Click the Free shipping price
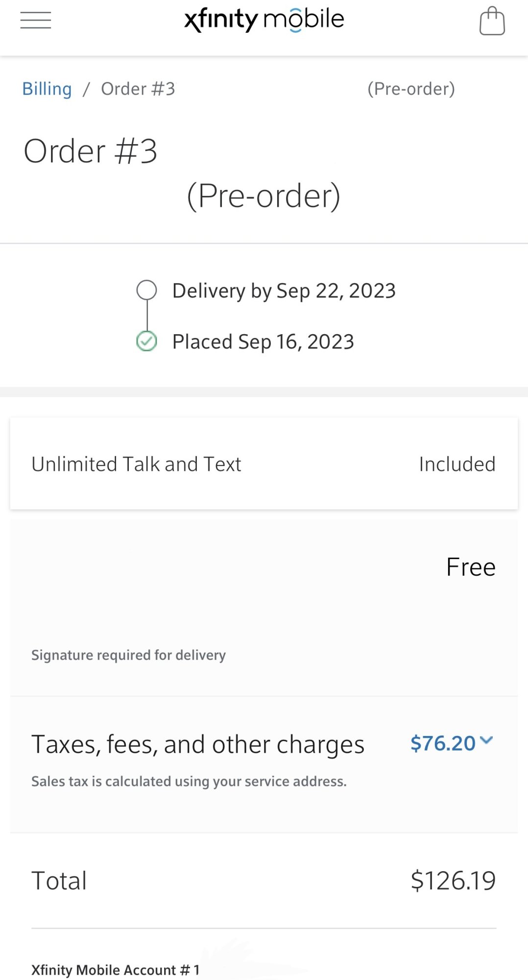Screen dimensions: 528x980 point(471,567)
